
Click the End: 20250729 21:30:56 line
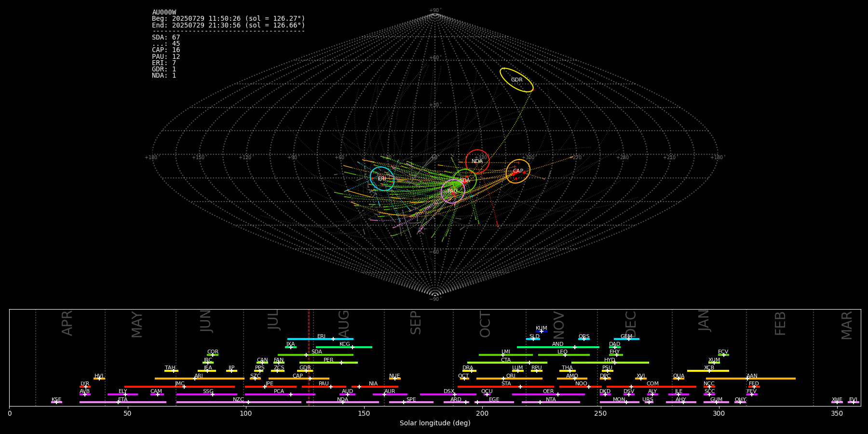coord(229,25)
